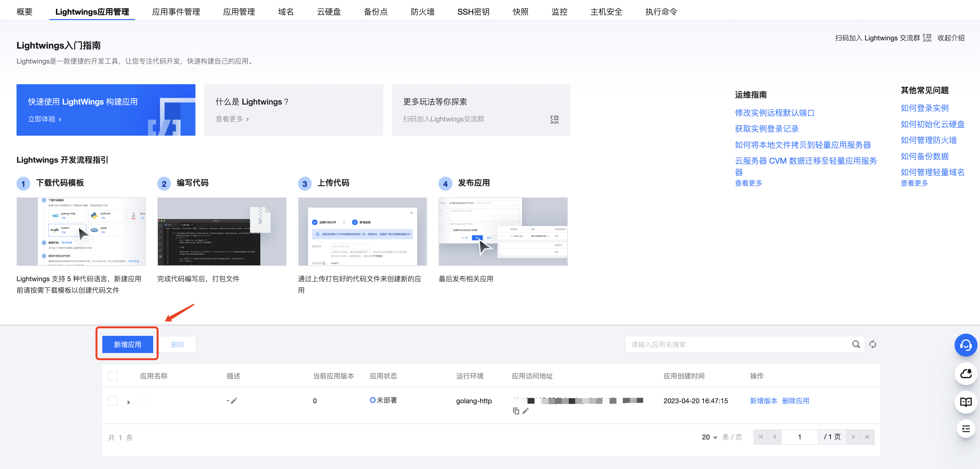Viewport: 980px width, 469px height.
Task: Open 如何管理轻量域名 FAQ link
Action: tap(932, 172)
